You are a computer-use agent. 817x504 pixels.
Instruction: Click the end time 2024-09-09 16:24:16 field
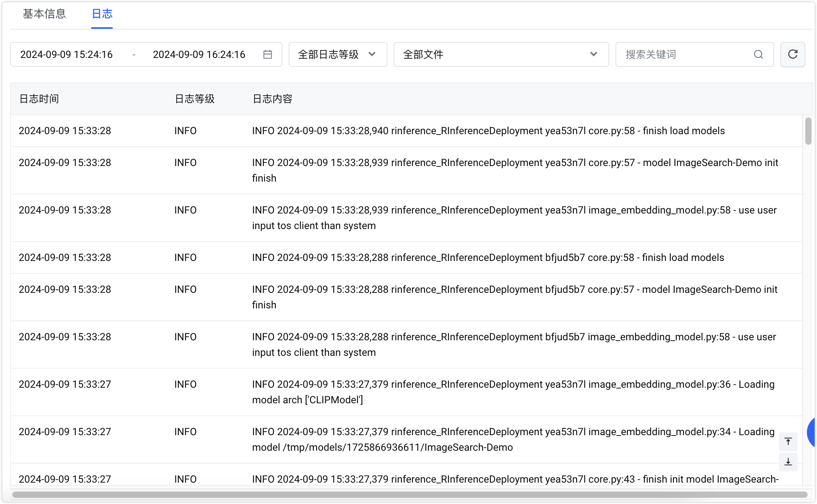tap(199, 54)
